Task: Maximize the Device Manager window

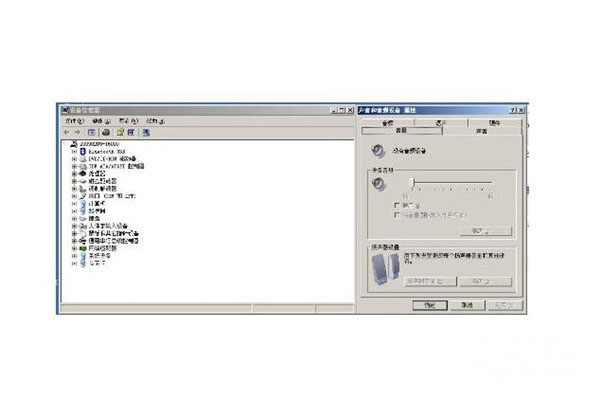Action: 342,110
